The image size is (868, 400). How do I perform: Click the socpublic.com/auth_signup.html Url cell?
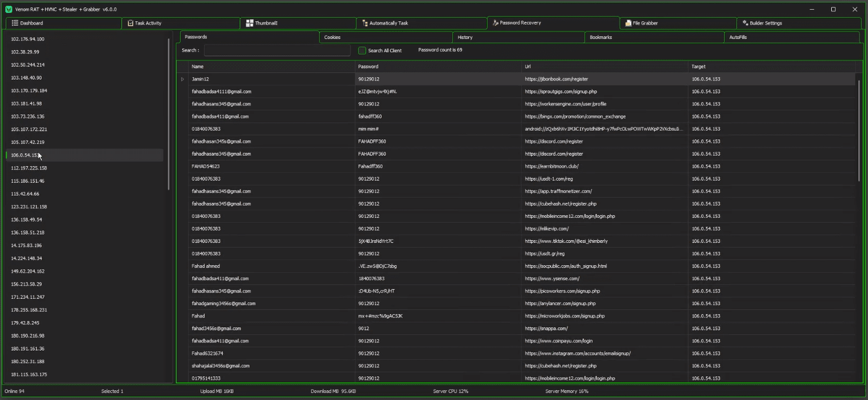[605, 266]
